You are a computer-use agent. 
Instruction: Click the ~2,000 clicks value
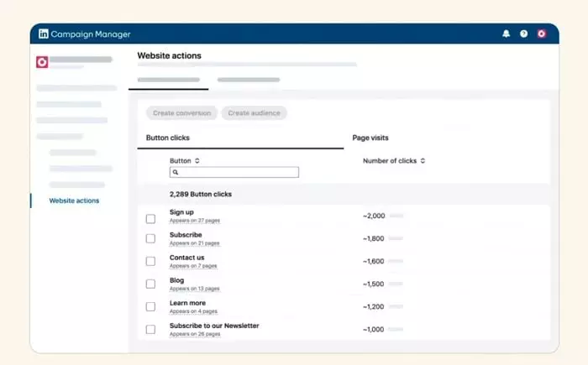374,216
